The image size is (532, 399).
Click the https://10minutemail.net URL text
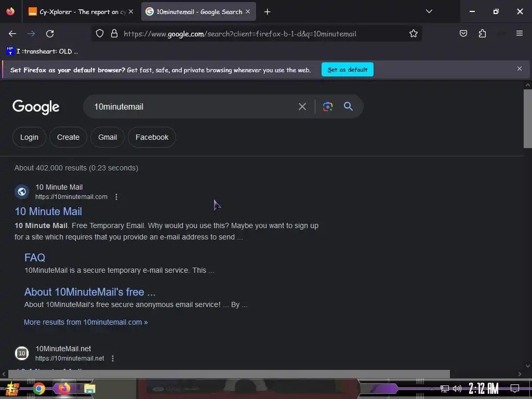click(x=70, y=358)
